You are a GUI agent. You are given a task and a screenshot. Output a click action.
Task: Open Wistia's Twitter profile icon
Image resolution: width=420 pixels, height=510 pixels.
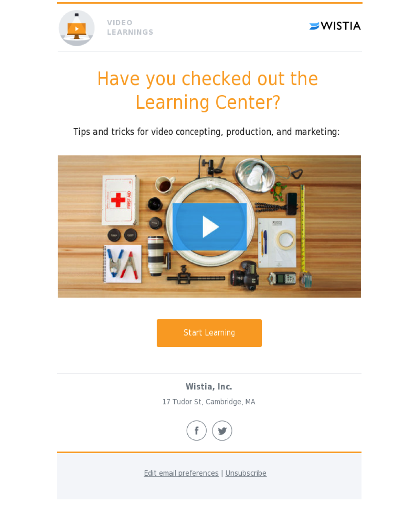coord(222,431)
